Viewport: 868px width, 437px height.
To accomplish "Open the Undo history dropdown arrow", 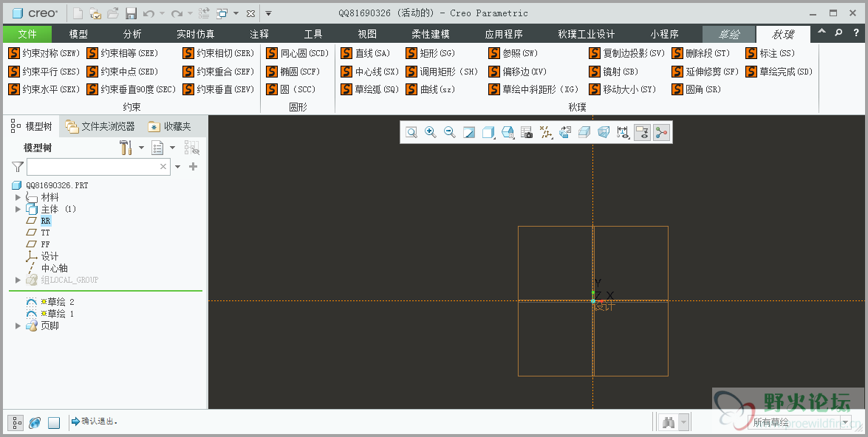I will [163, 13].
